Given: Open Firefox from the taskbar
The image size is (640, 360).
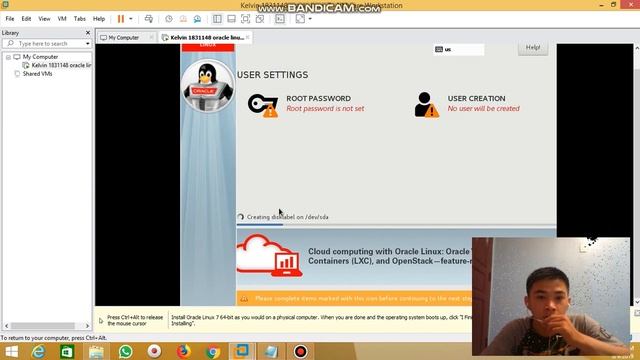Looking at the screenshot, I should [184, 351].
